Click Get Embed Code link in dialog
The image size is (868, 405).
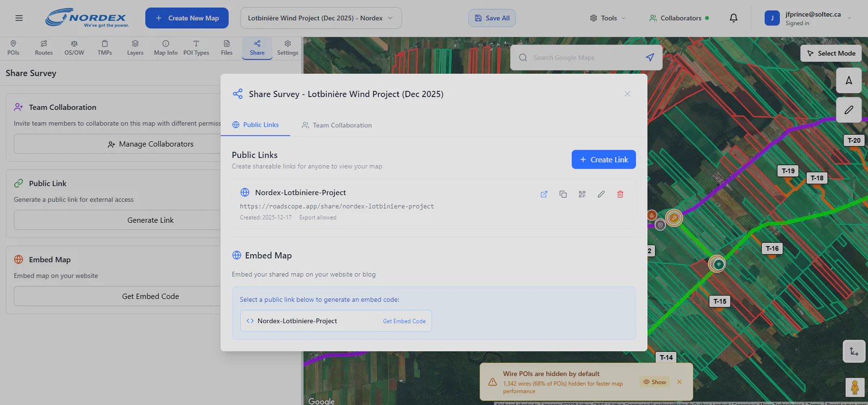tap(404, 321)
